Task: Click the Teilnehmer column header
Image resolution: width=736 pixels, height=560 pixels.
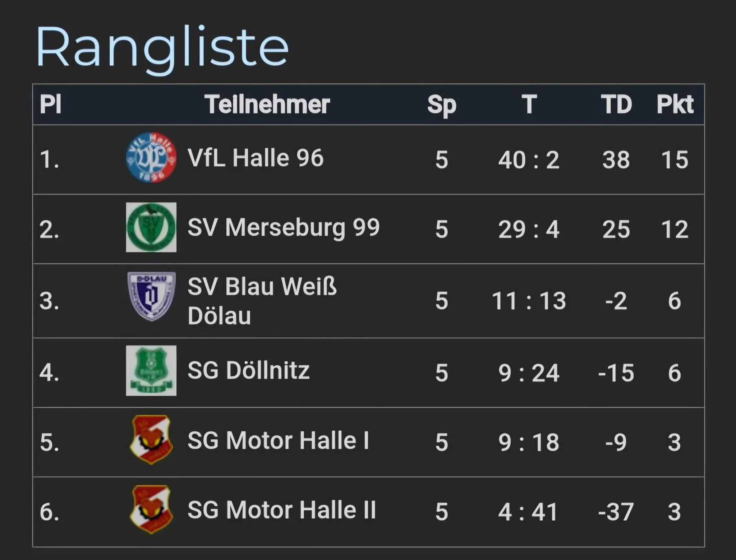Action: click(267, 105)
